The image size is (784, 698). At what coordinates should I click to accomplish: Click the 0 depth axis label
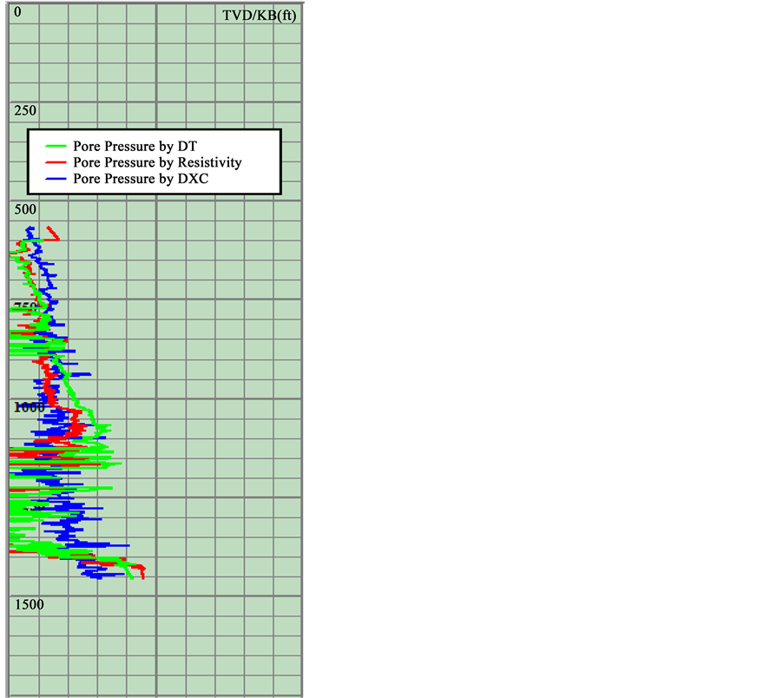(18, 13)
